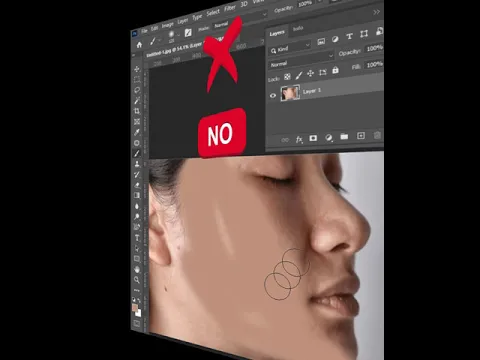Screen dimensions: 480x360
Task: Expand the collapsed panels double arrow
Action: click(x=377, y=12)
